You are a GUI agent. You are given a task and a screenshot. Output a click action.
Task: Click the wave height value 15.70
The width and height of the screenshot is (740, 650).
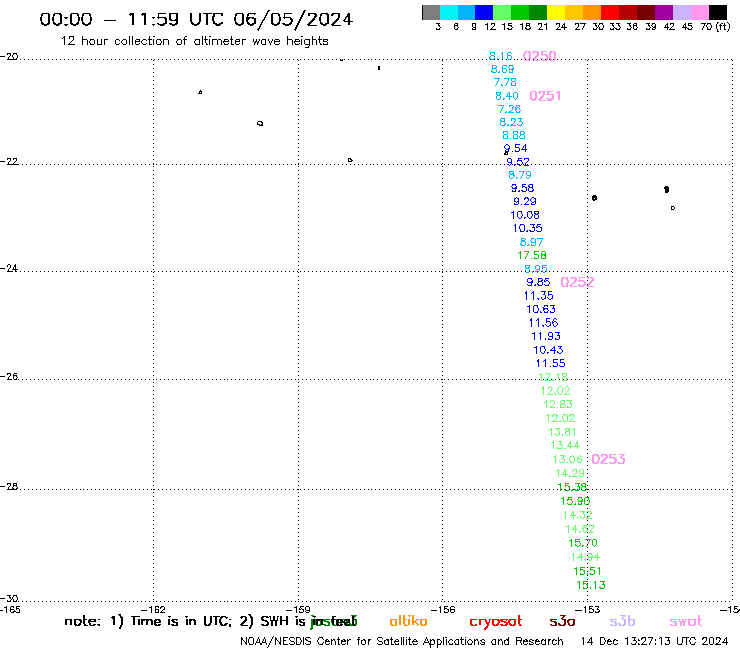pos(583,543)
